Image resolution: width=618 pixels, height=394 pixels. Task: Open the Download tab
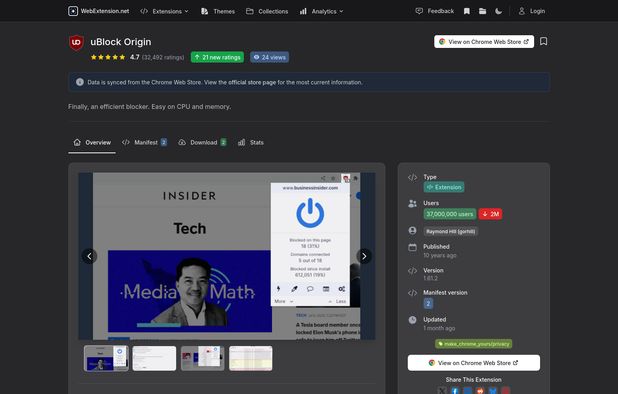(x=202, y=143)
